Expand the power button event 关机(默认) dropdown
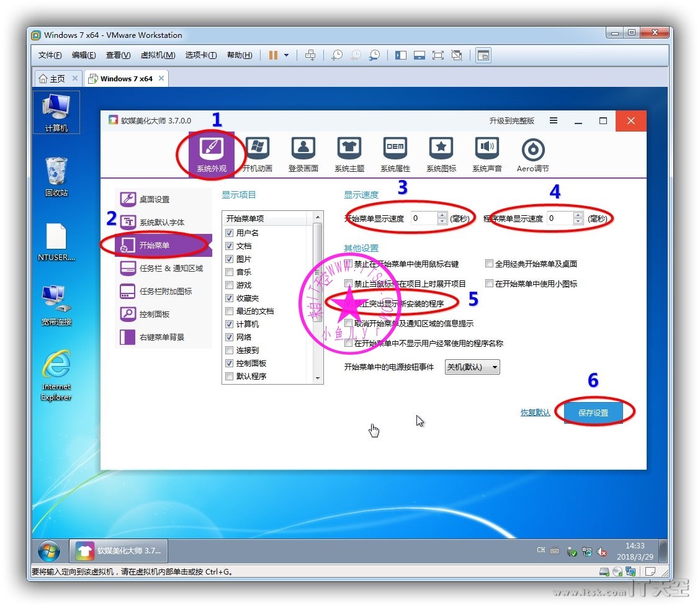 tap(472, 367)
